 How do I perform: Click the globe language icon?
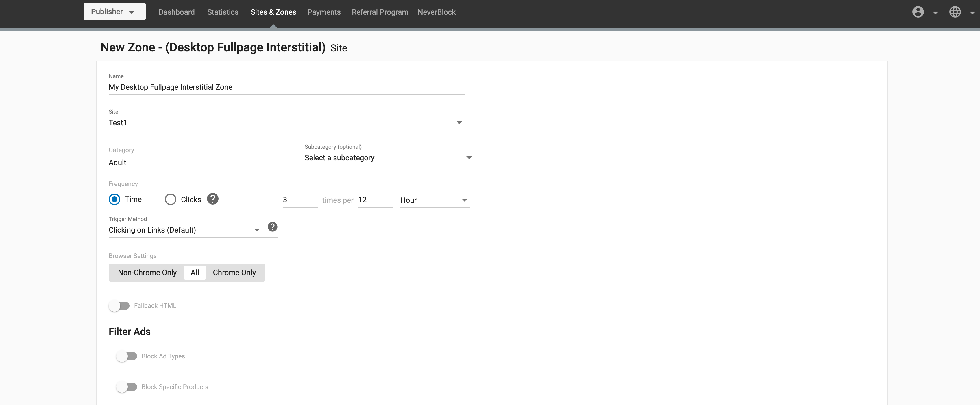coord(955,12)
